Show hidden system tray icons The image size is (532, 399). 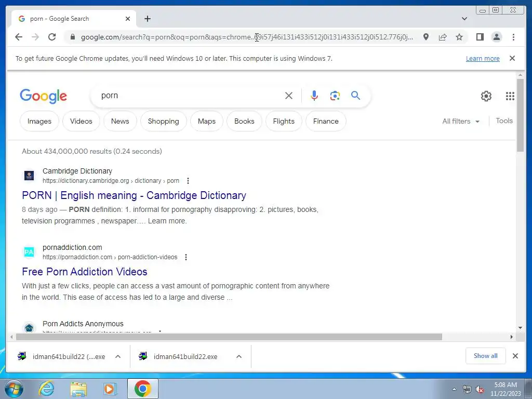454,389
